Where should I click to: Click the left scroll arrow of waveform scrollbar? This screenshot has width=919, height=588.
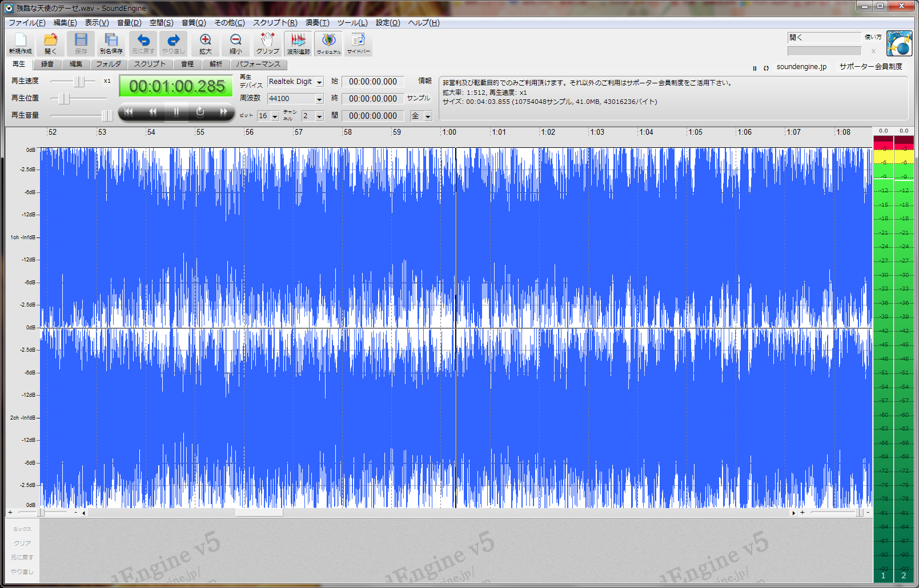[84, 513]
